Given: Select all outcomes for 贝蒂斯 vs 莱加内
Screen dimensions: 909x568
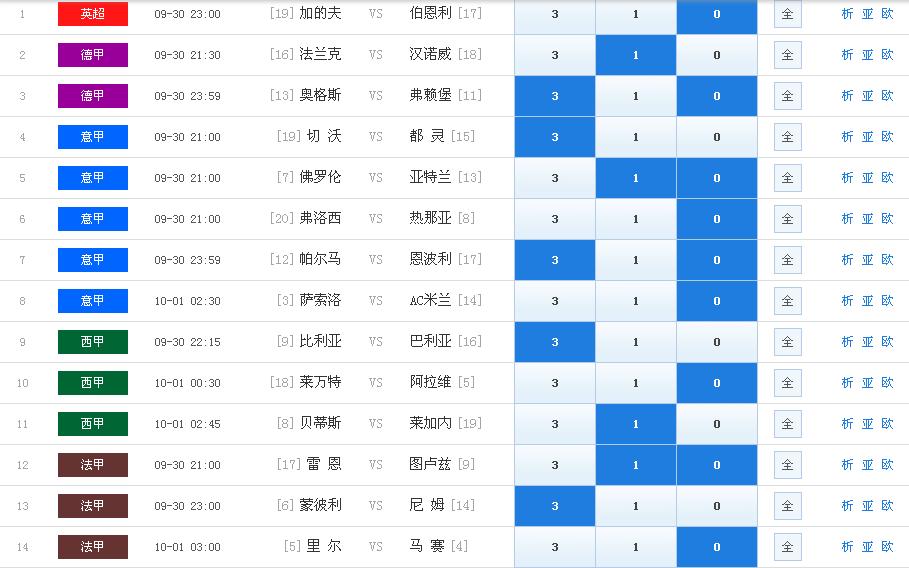Looking at the screenshot, I should click(788, 424).
